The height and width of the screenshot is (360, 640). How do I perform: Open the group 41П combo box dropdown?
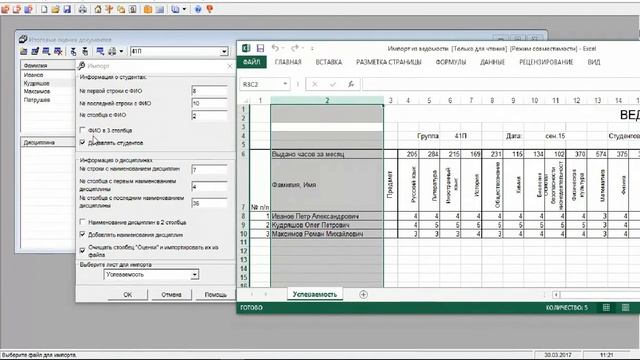(224, 51)
